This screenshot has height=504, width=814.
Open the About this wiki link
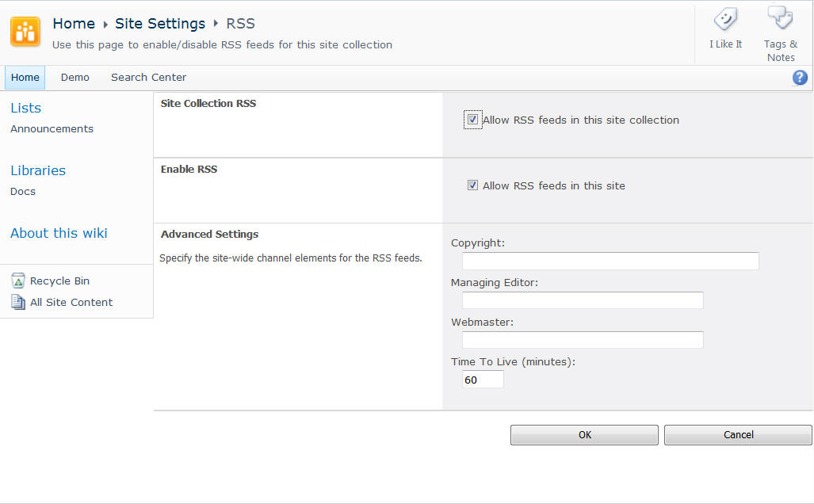(x=59, y=232)
